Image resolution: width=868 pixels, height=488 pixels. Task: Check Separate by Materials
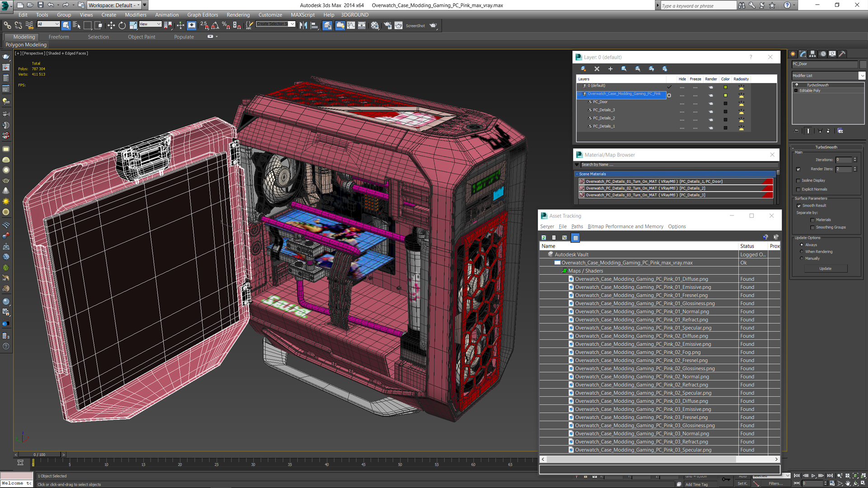812,220
